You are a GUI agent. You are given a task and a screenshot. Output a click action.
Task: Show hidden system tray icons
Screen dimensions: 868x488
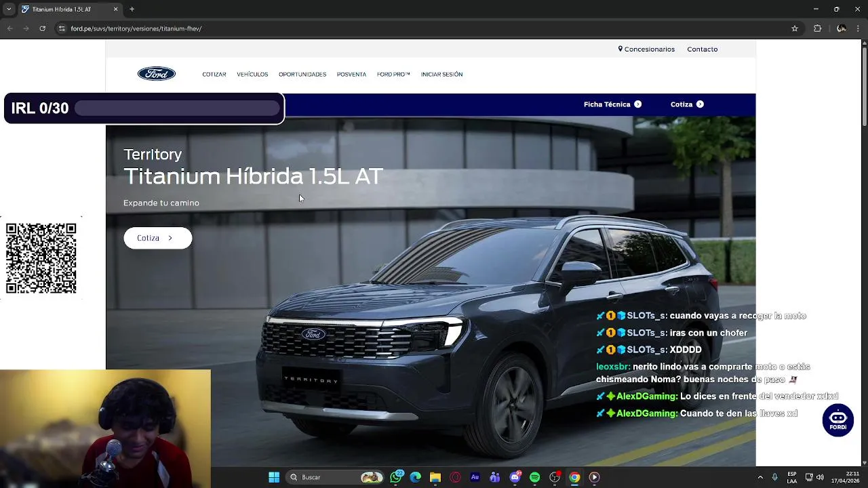(x=759, y=477)
